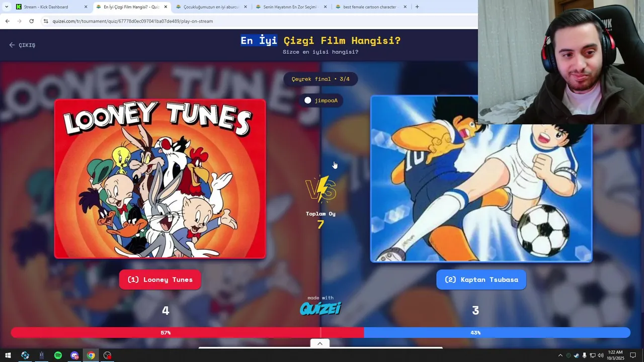
Task: Open network settings tray icon
Action: pos(593,355)
